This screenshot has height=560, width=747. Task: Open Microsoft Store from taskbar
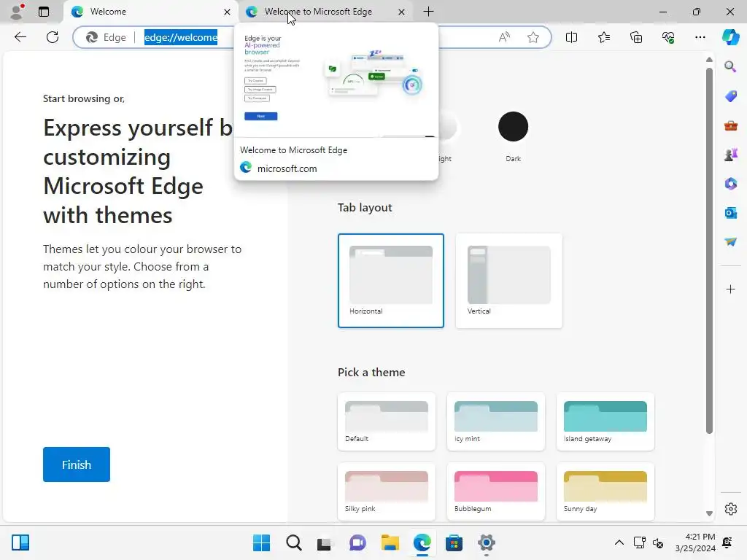click(454, 542)
